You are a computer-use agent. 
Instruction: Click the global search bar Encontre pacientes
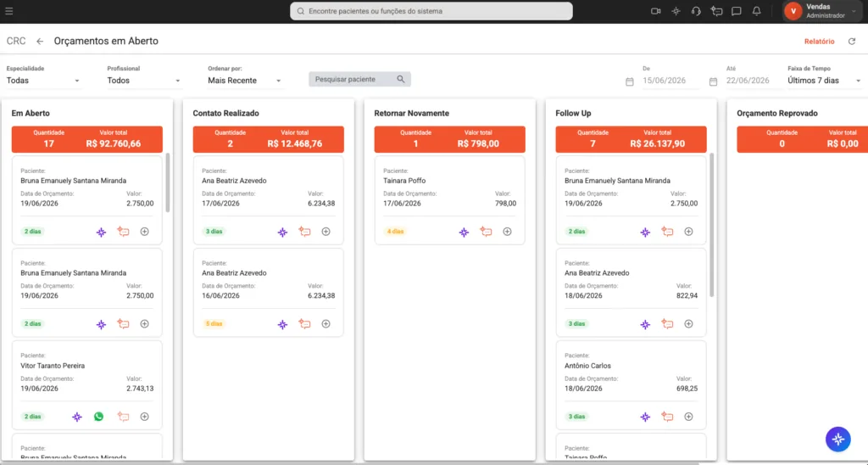click(431, 11)
